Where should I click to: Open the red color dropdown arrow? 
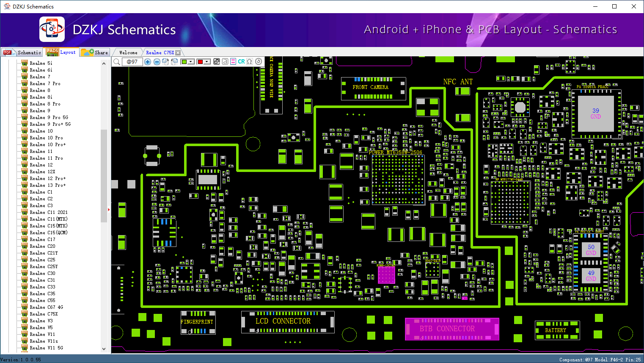point(207,62)
